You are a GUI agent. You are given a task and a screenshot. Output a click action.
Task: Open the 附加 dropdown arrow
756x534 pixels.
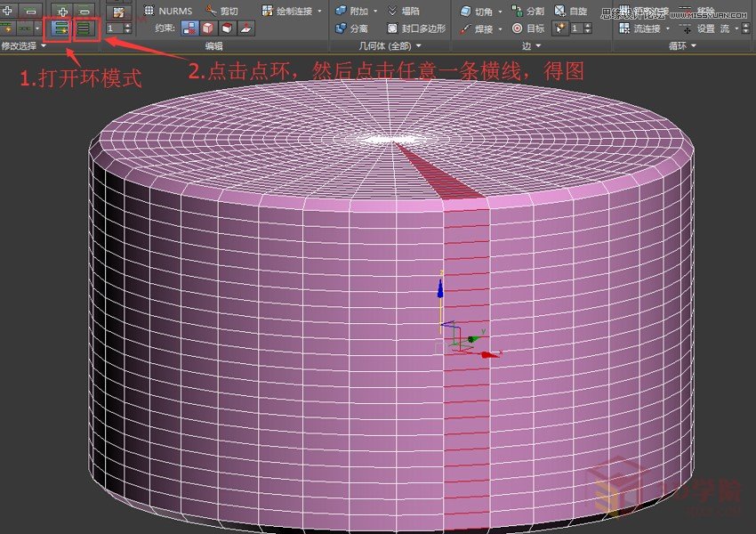point(375,11)
